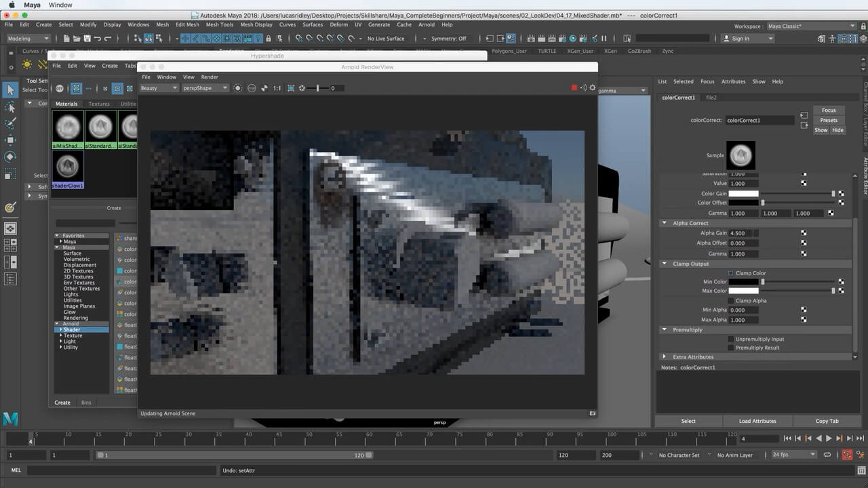
Task: Click the Load Attributes button
Action: pyautogui.click(x=757, y=421)
